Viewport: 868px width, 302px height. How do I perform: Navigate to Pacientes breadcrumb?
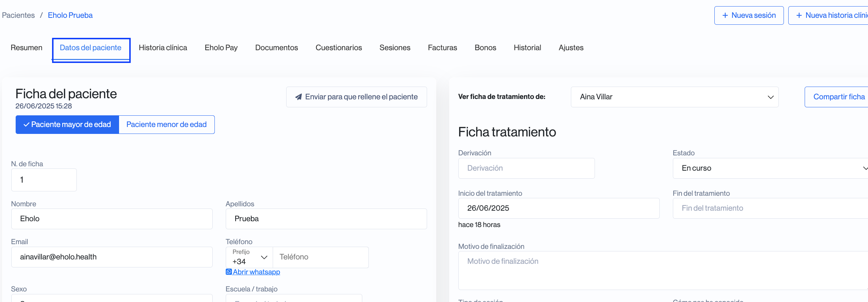tap(18, 15)
